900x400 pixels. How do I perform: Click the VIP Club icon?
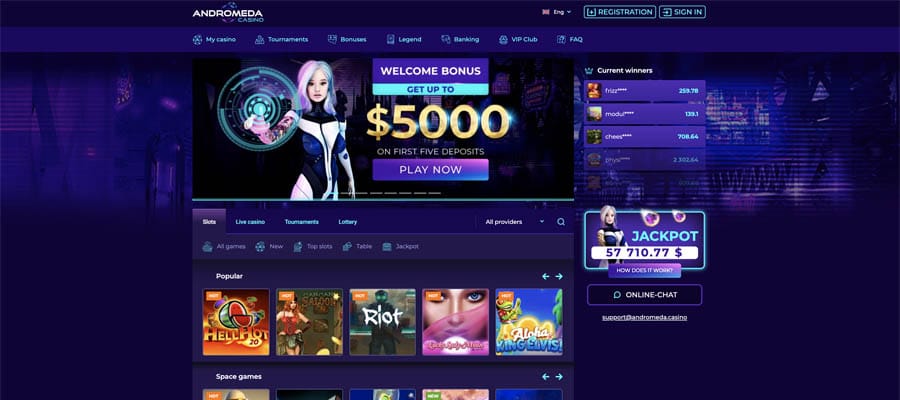(x=503, y=40)
